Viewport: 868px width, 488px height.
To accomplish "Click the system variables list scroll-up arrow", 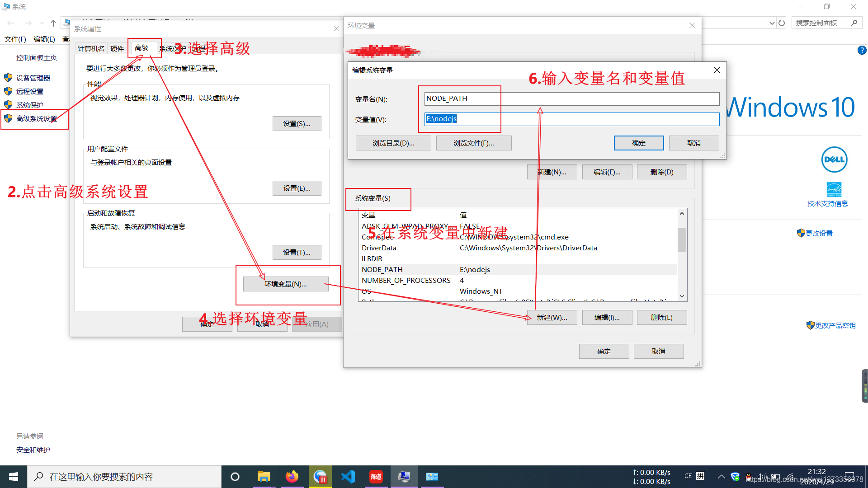I will 682,213.
